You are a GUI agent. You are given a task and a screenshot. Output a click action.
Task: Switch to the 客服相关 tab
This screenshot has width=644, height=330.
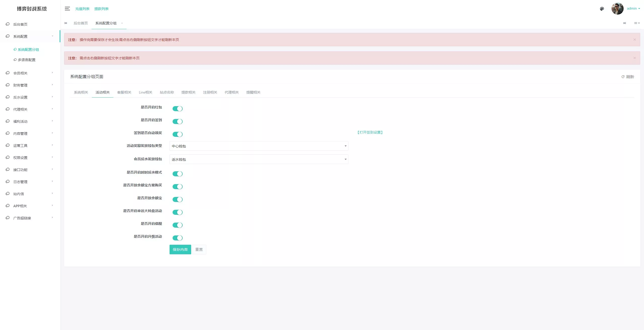(x=124, y=92)
